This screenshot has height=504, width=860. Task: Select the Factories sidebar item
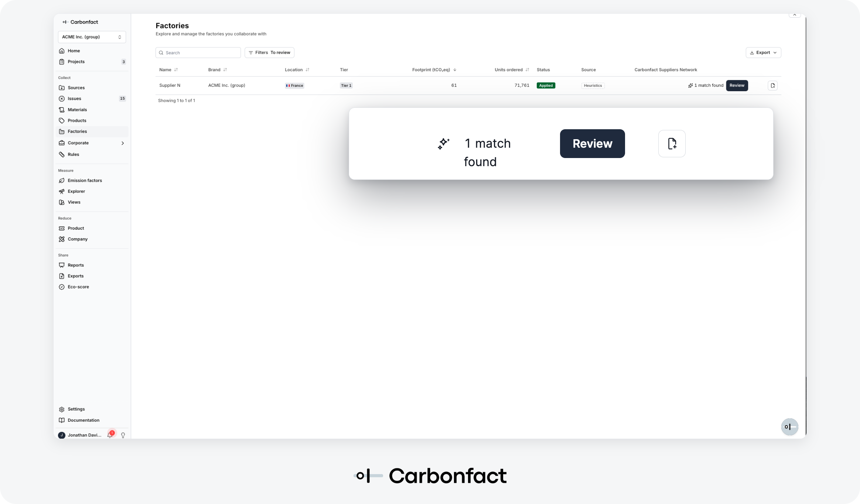(92, 131)
